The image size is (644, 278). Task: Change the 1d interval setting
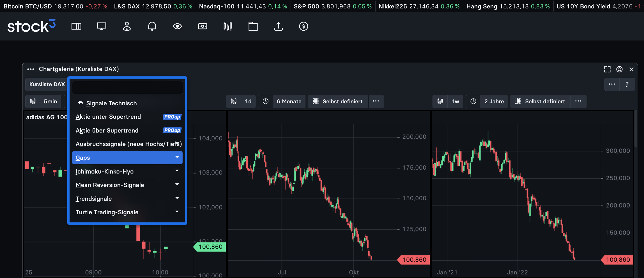pos(248,101)
